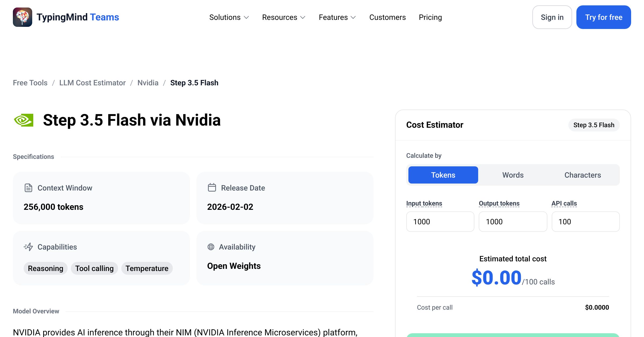Click the Model Overview section label
Viewport: 644px width, 337px height.
pos(36,311)
